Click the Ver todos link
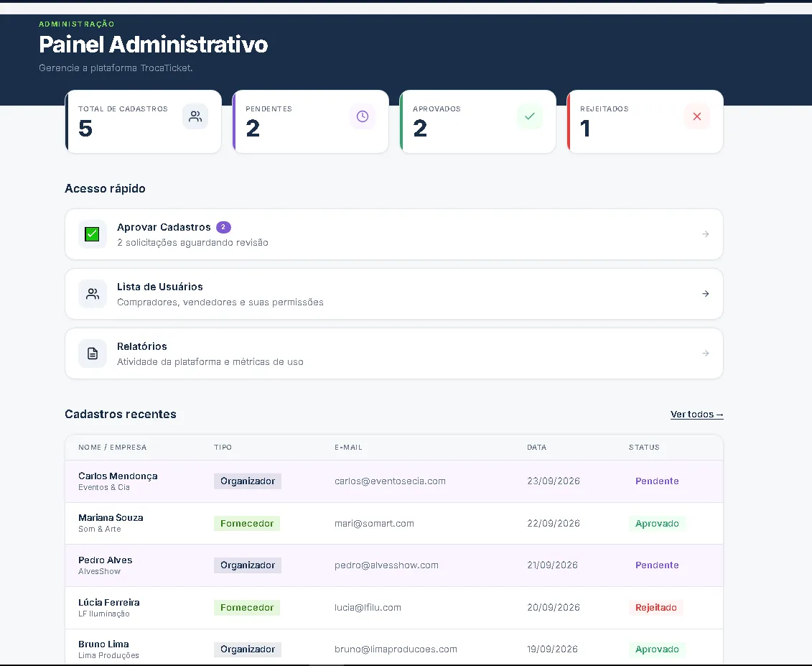 696,414
